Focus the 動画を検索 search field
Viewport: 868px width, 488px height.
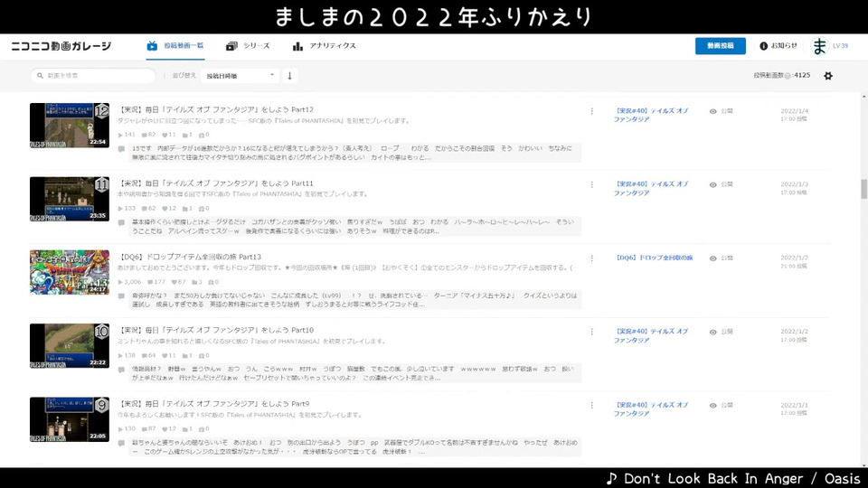coord(93,76)
